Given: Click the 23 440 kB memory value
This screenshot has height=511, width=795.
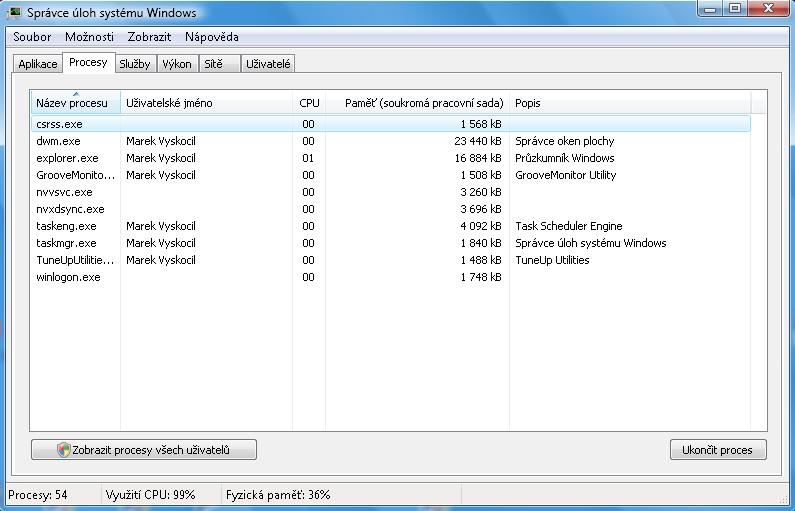Looking at the screenshot, I should 478,141.
